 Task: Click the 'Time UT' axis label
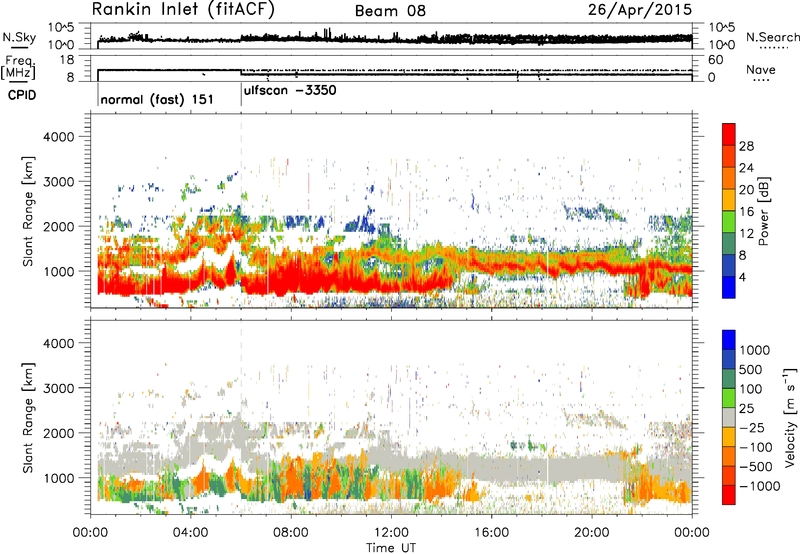(391, 548)
